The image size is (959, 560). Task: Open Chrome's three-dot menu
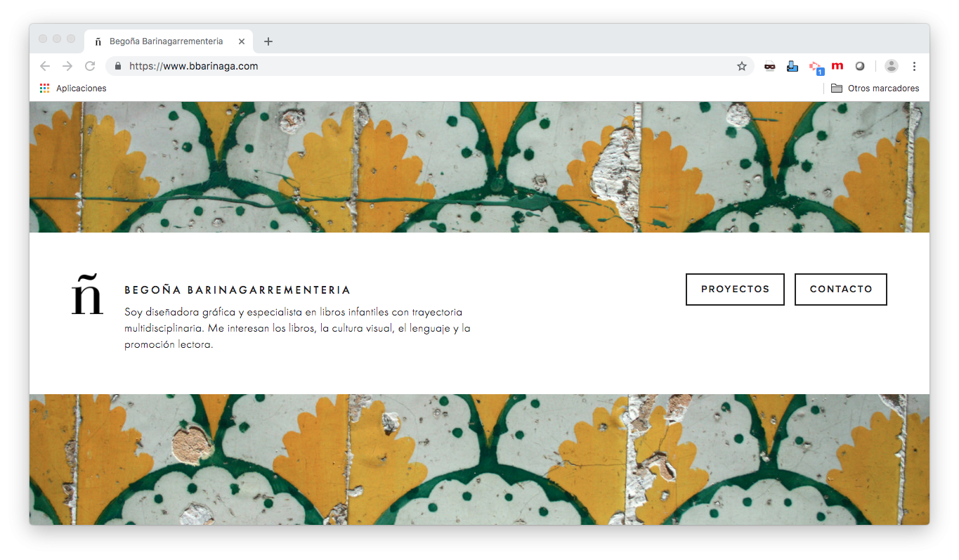pos(914,66)
